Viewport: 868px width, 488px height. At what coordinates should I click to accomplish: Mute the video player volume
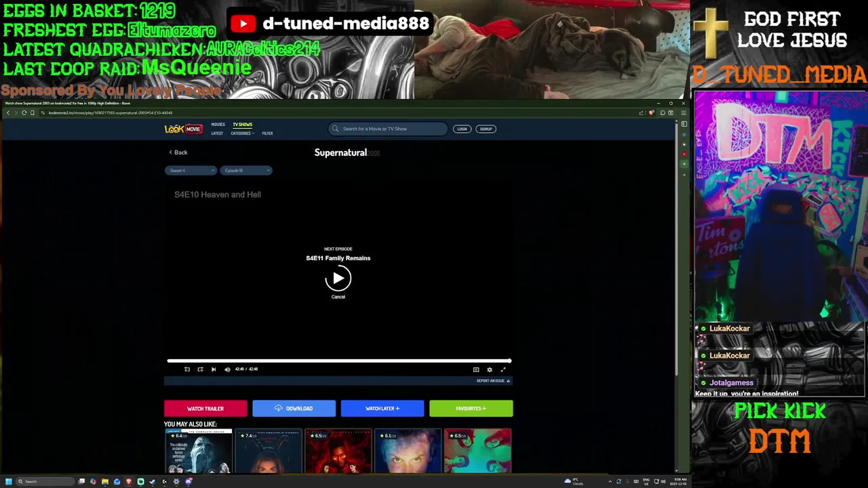[x=227, y=369]
